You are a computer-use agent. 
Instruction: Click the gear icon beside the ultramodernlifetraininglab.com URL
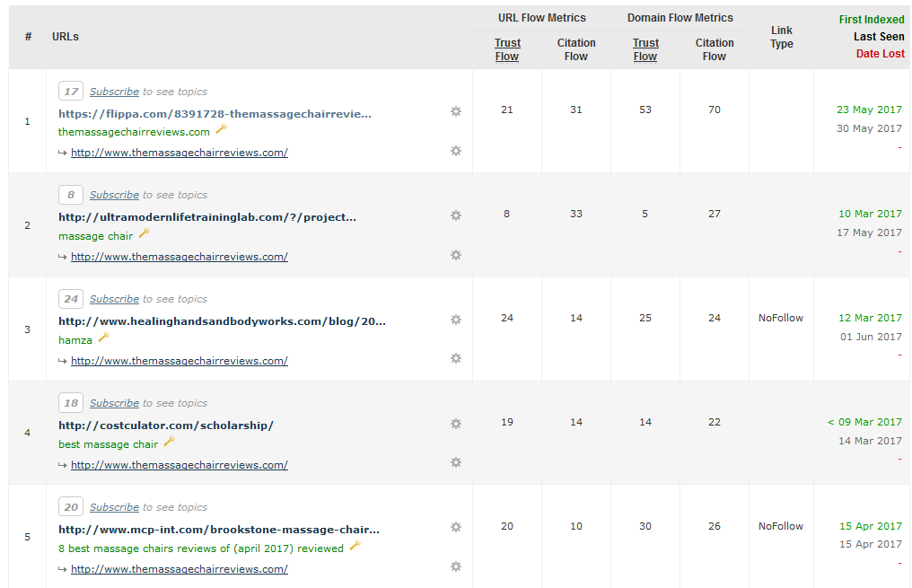tap(456, 215)
